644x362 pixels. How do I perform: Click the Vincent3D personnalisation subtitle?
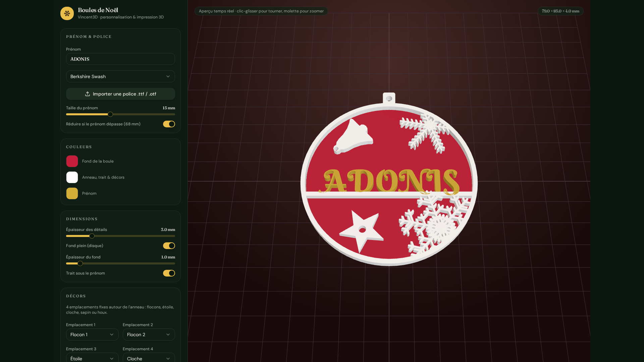(121, 17)
